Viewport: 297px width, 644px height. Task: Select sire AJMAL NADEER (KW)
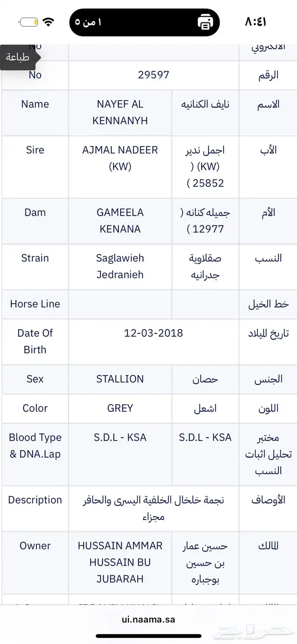point(120,158)
